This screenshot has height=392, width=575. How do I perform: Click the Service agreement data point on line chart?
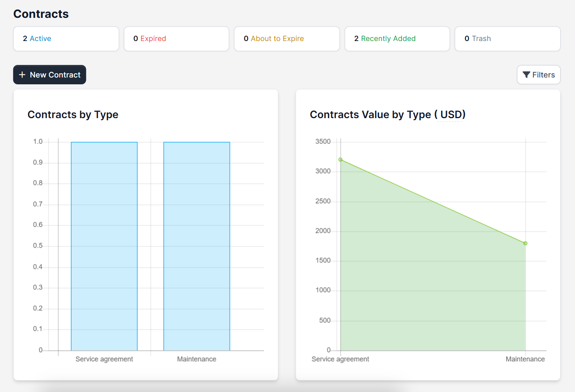coord(340,160)
